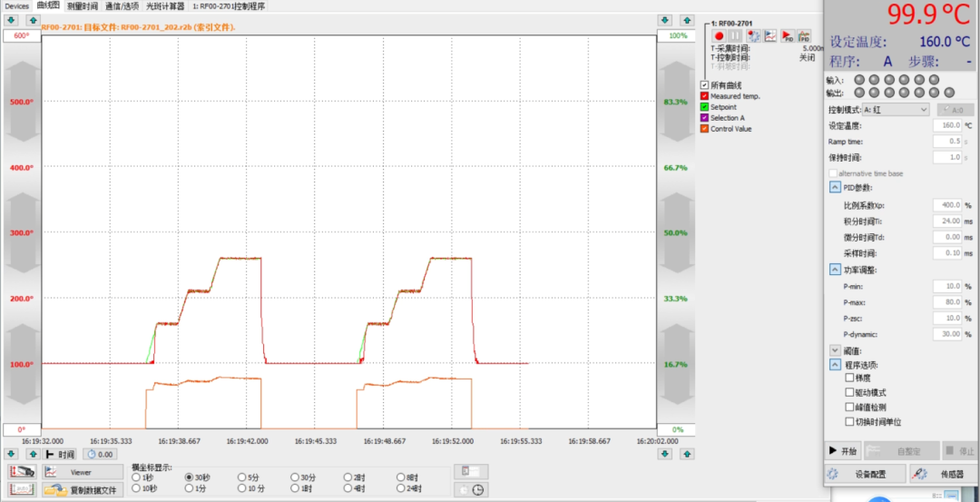Click the stopwatch 0.00 timer button
The image size is (980, 502).
click(100, 455)
